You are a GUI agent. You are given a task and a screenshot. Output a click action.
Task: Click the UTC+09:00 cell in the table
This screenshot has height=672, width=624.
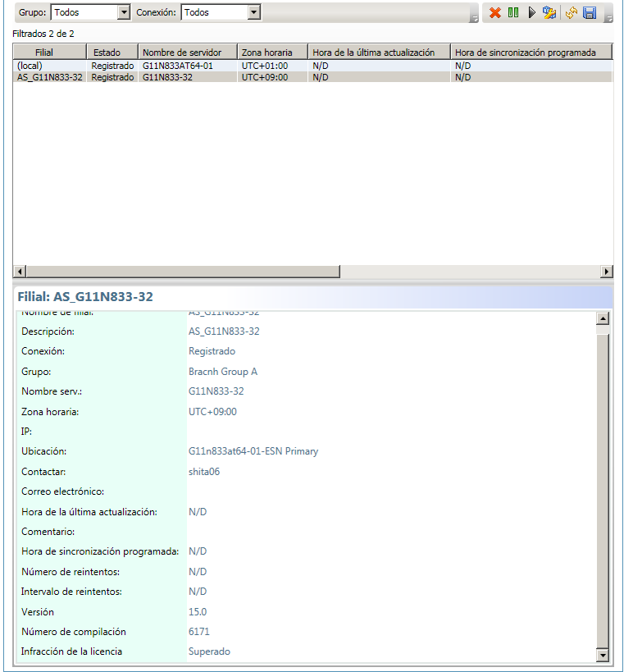265,77
